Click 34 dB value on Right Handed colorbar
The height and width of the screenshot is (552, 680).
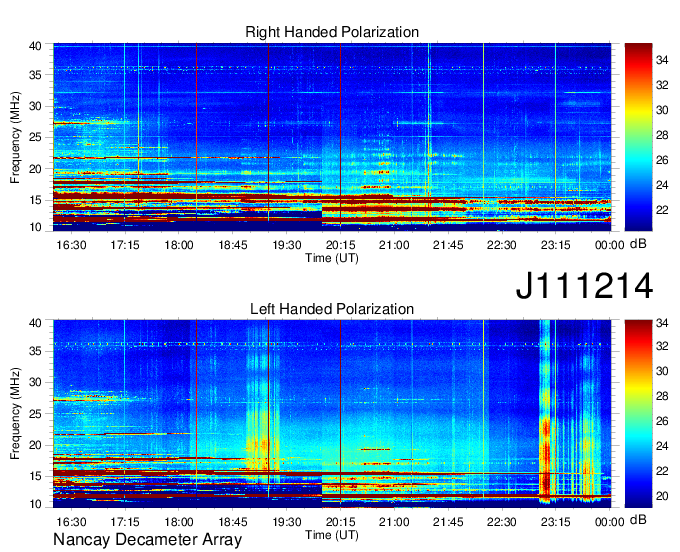pyautogui.click(x=662, y=60)
